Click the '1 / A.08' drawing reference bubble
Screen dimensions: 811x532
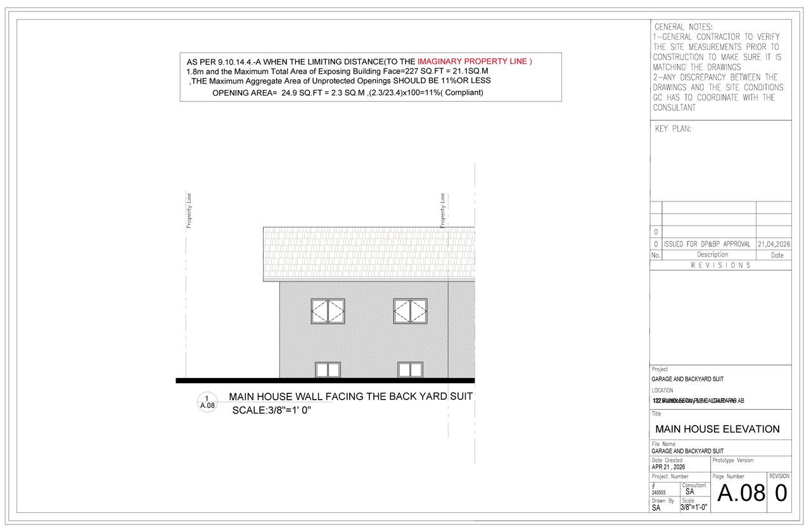(x=207, y=402)
